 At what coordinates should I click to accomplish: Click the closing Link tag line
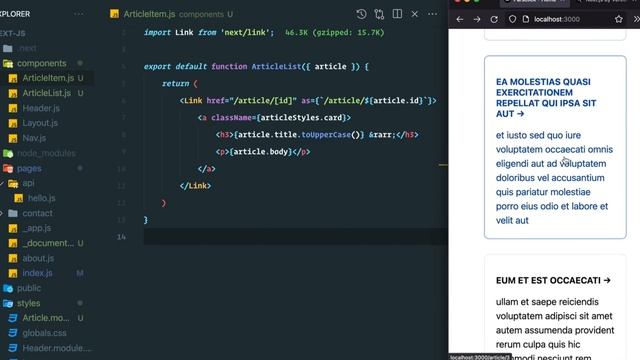coord(195,186)
